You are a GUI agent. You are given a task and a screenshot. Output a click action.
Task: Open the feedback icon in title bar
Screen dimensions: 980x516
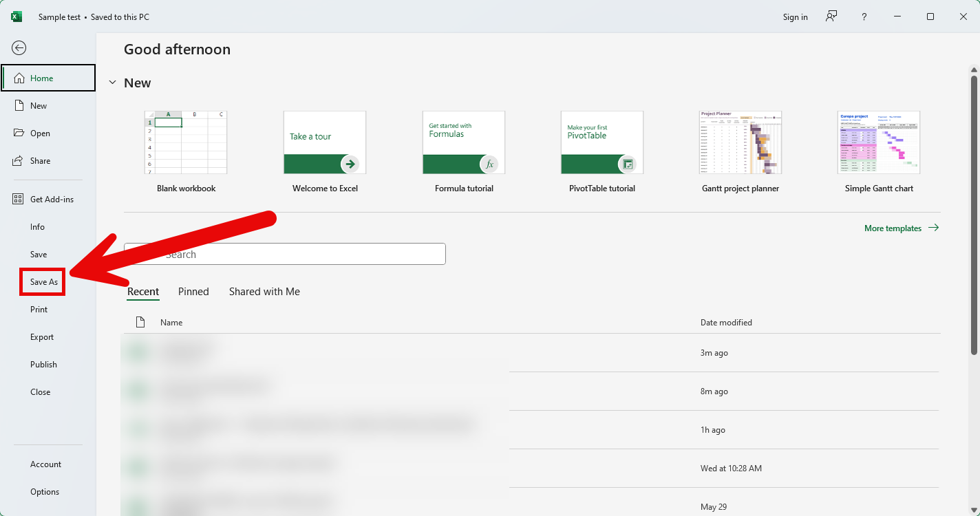pos(831,17)
